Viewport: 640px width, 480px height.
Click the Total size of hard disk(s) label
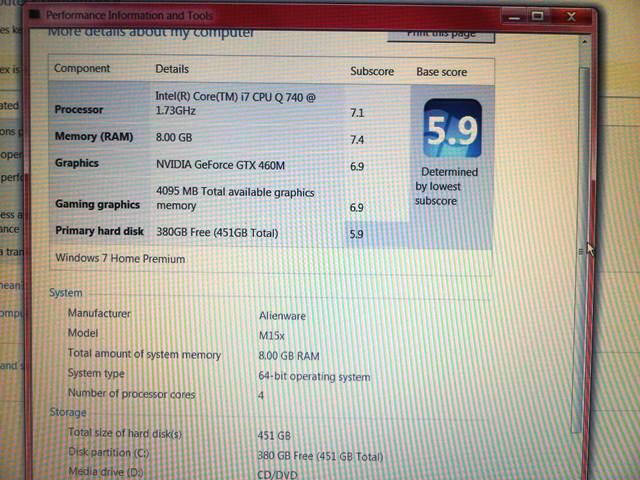125,433
